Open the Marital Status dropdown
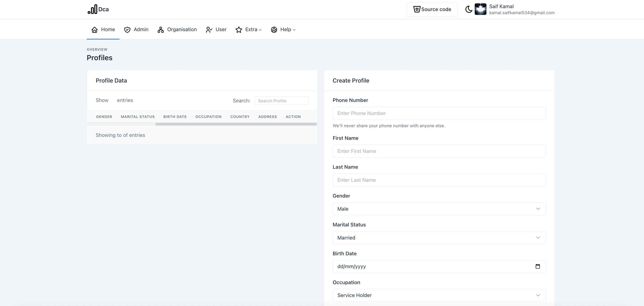 (439, 237)
